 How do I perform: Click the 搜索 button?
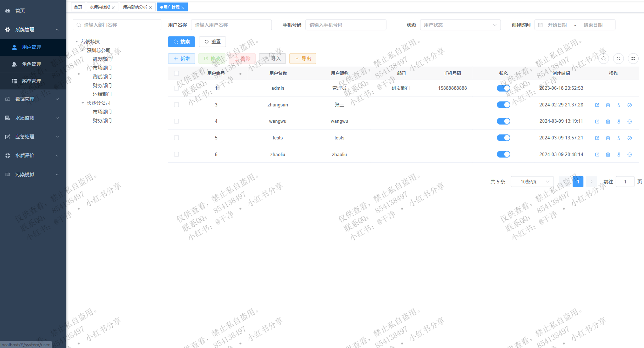181,42
